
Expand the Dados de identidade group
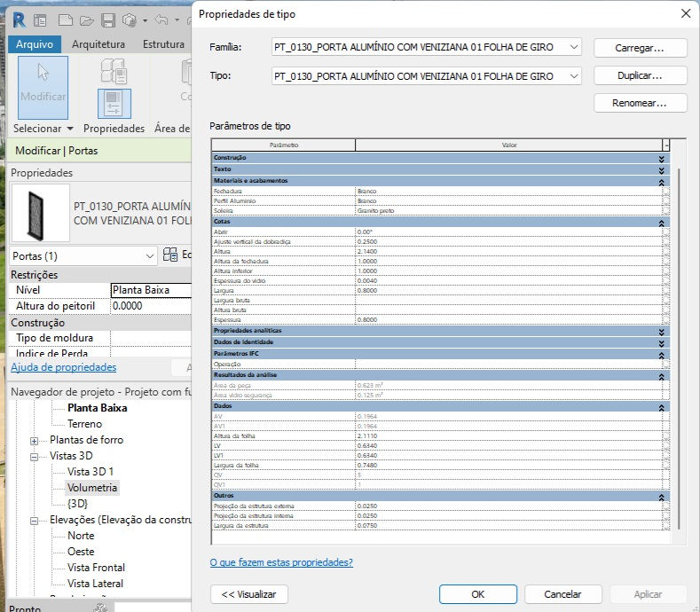[x=661, y=343]
